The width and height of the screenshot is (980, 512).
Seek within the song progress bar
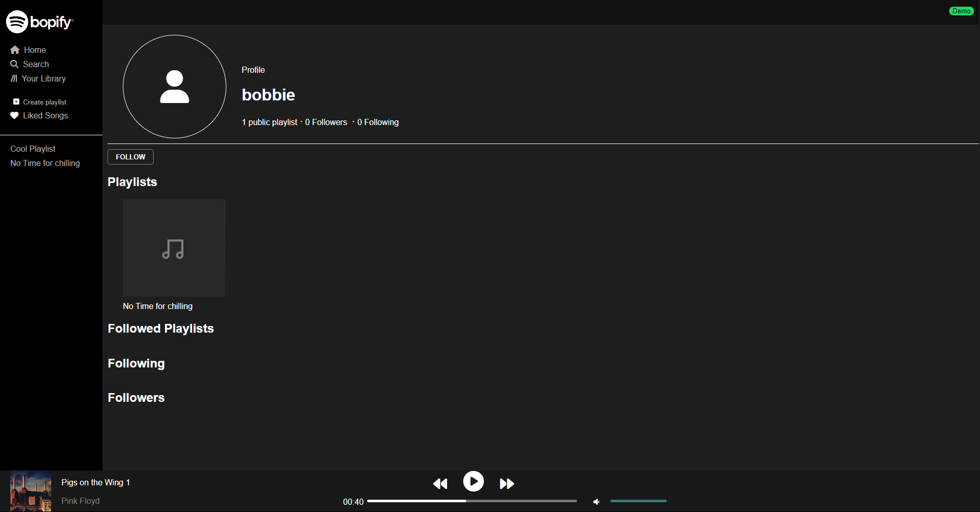[472, 501]
